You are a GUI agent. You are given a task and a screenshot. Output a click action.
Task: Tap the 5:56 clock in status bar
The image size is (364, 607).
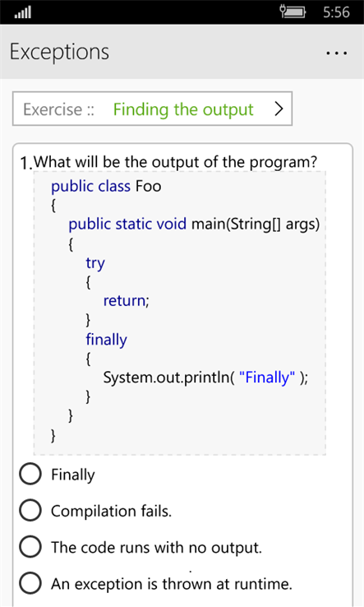pos(336,12)
